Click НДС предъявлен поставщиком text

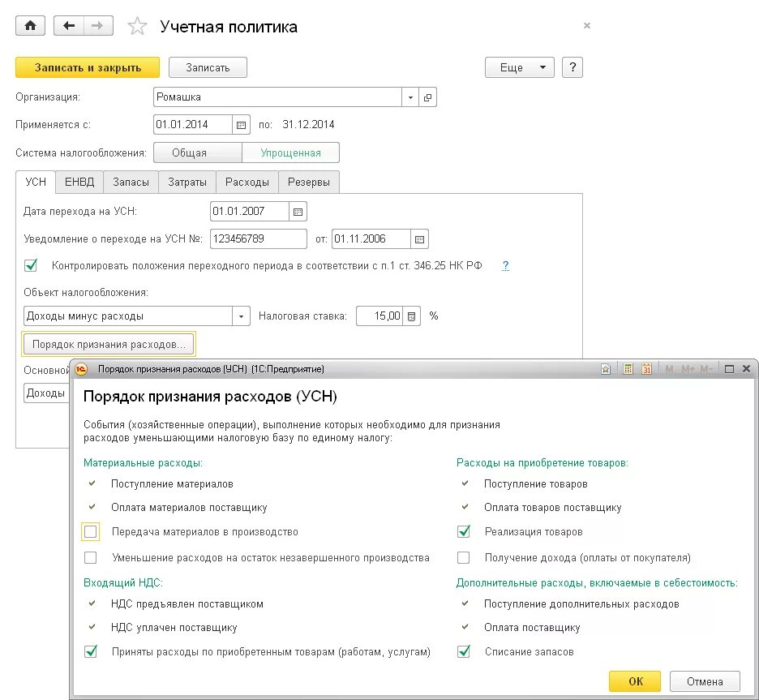187,604
